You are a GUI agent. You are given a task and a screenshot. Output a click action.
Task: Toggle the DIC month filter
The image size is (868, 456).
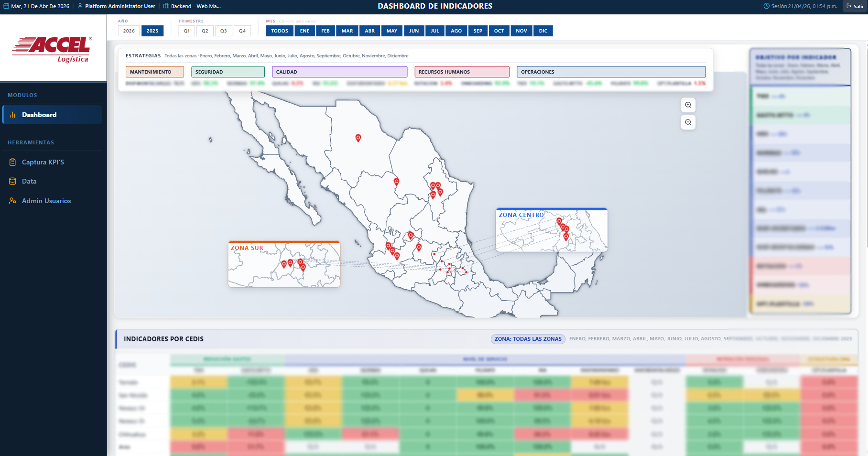tap(543, 31)
